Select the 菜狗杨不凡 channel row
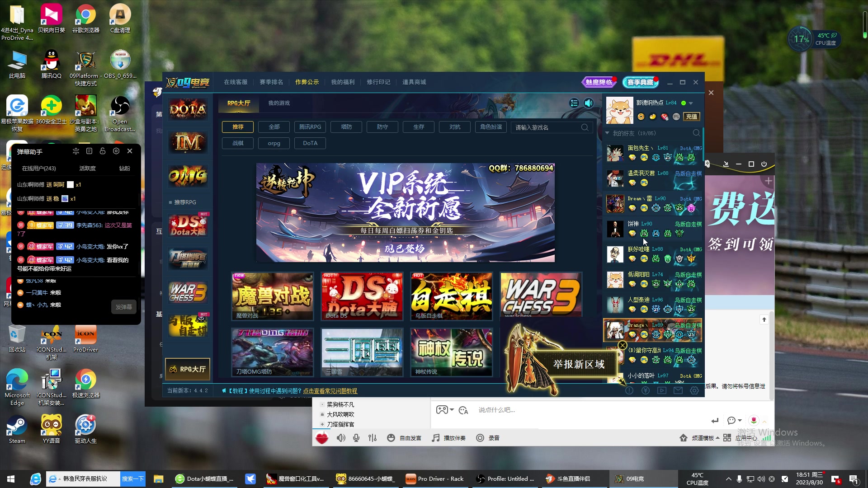Viewport: 868px width, 488px height. tap(340, 404)
